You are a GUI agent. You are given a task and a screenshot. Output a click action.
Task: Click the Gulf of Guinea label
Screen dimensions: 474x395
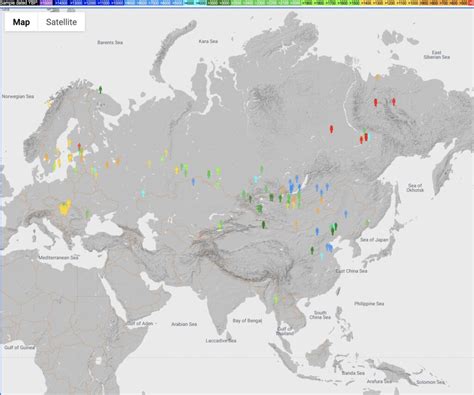[19, 347]
